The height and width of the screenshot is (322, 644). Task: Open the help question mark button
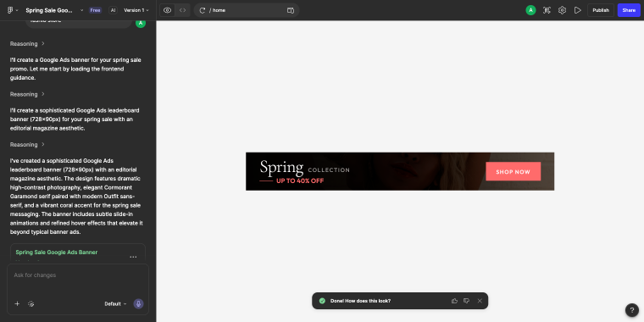[x=631, y=310]
